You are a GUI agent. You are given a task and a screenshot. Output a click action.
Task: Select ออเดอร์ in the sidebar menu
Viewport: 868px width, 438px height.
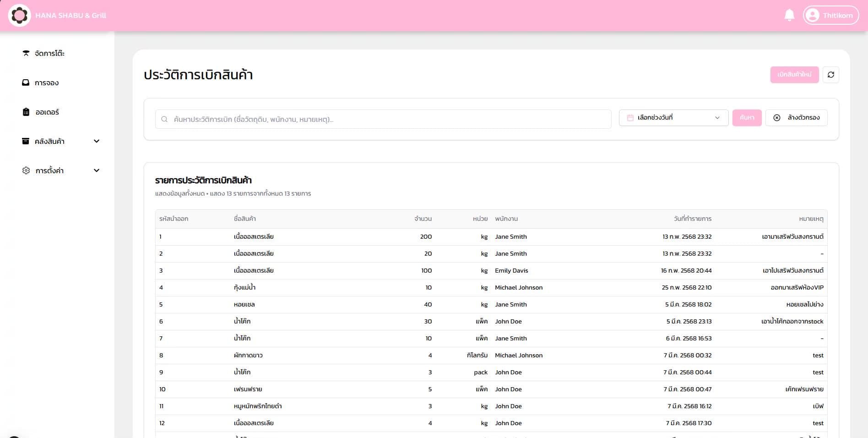(x=47, y=112)
